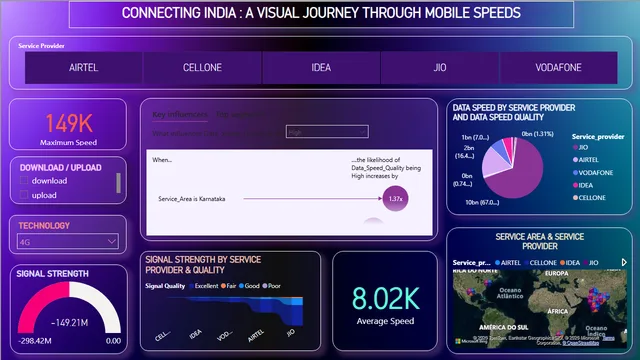Select the CELLONE service provider tile
The image size is (640, 360).
(202, 68)
